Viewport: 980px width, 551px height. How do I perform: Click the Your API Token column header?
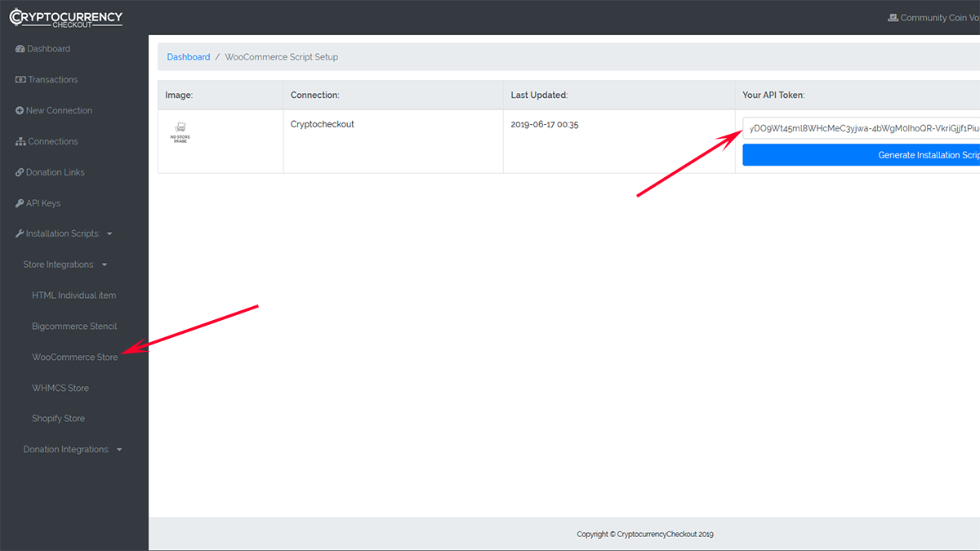tap(773, 96)
